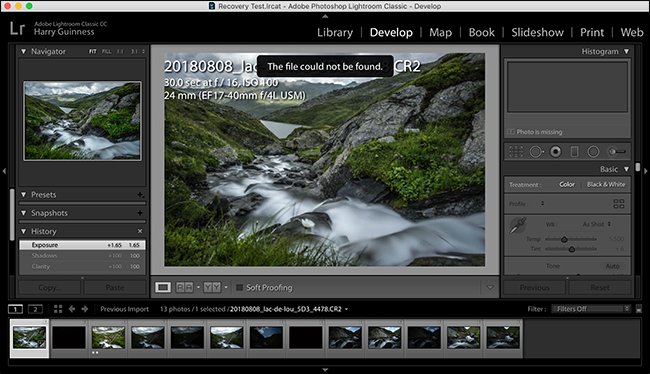Clear History with the X icon
The image size is (650, 374).
[x=140, y=231]
